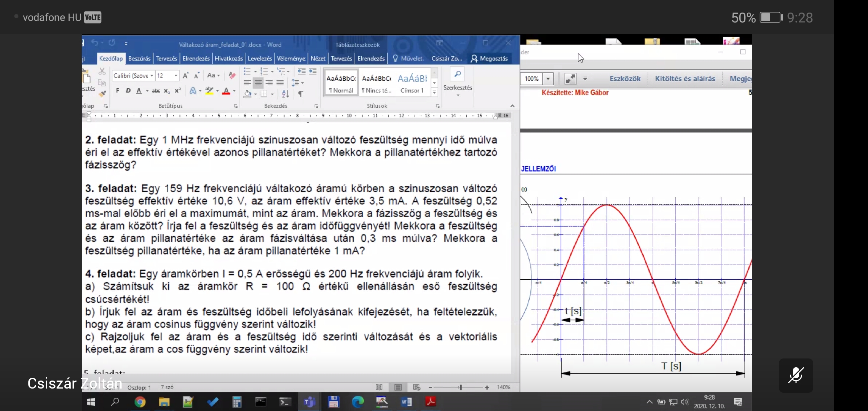Image resolution: width=868 pixels, height=411 pixels.
Task: Click the Format Painter icon
Action: pyautogui.click(x=102, y=93)
